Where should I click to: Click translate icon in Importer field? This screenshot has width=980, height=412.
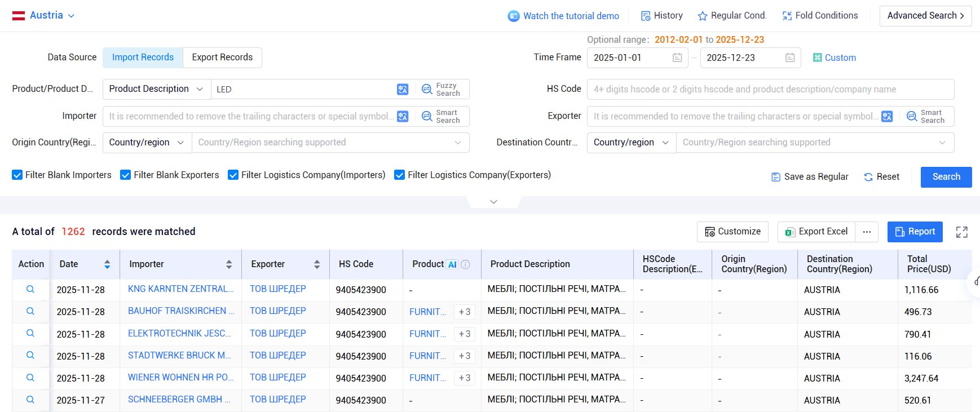point(403,116)
